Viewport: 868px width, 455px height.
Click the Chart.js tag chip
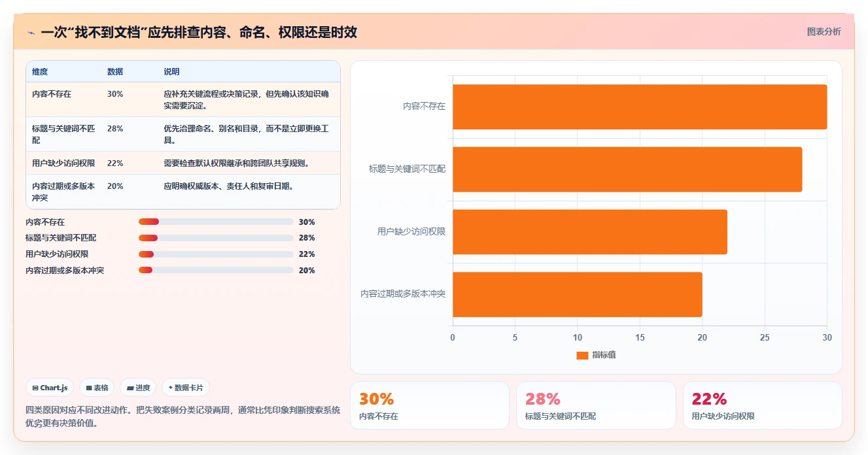pyautogui.click(x=50, y=388)
